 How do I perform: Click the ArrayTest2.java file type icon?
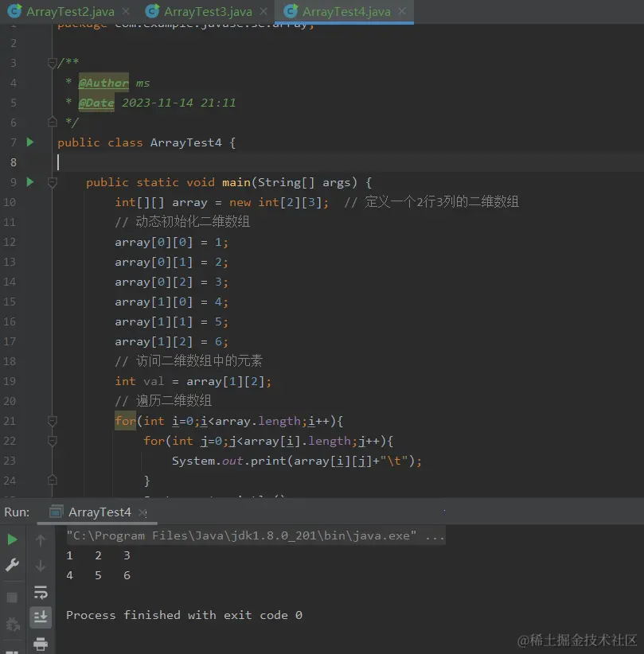[14, 11]
